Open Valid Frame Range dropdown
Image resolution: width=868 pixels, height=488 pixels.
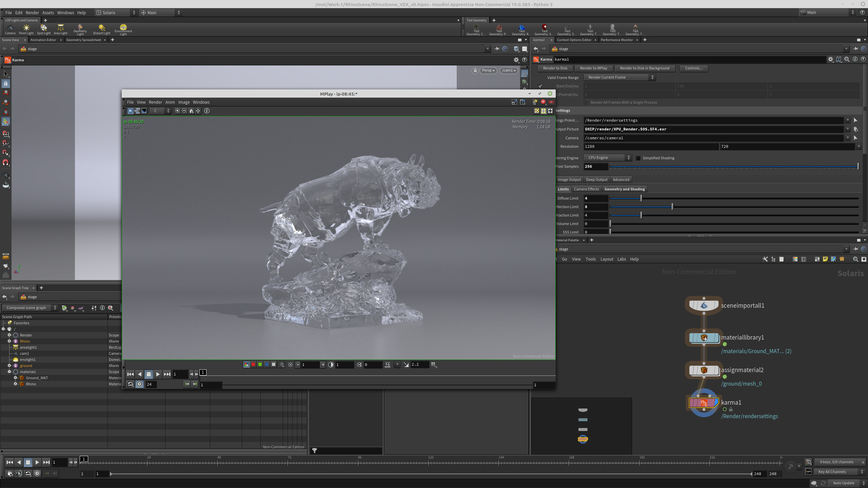[x=619, y=77]
